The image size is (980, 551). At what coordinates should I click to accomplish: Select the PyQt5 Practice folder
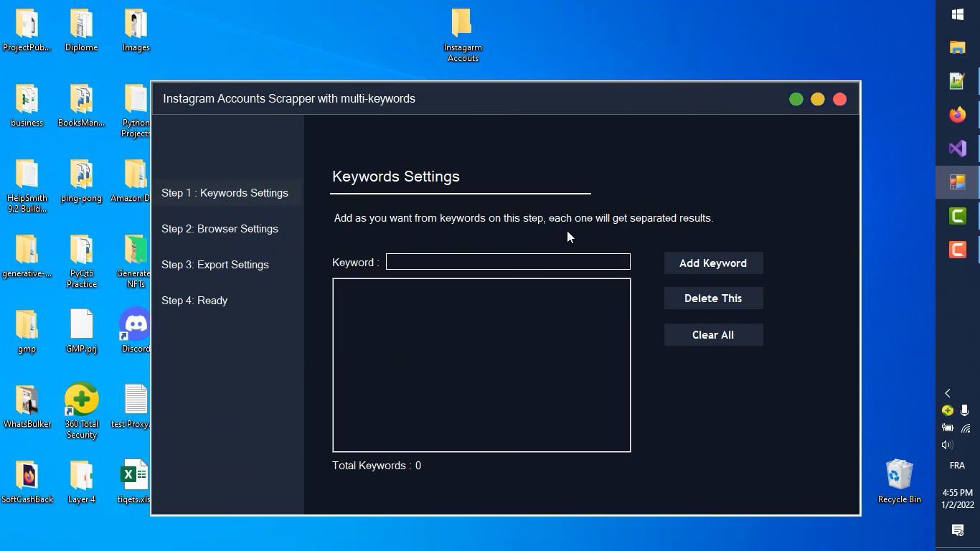81,262
